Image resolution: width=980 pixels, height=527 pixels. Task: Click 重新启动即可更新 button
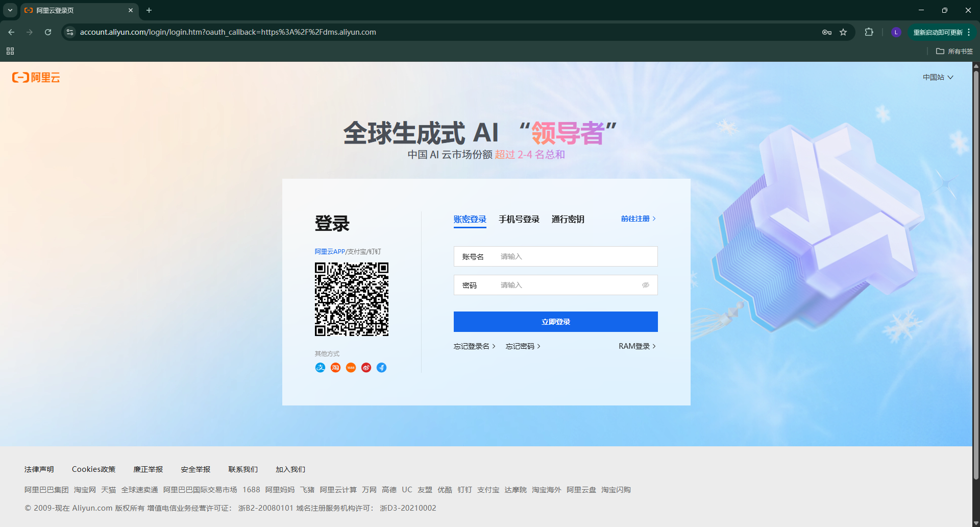(942, 32)
